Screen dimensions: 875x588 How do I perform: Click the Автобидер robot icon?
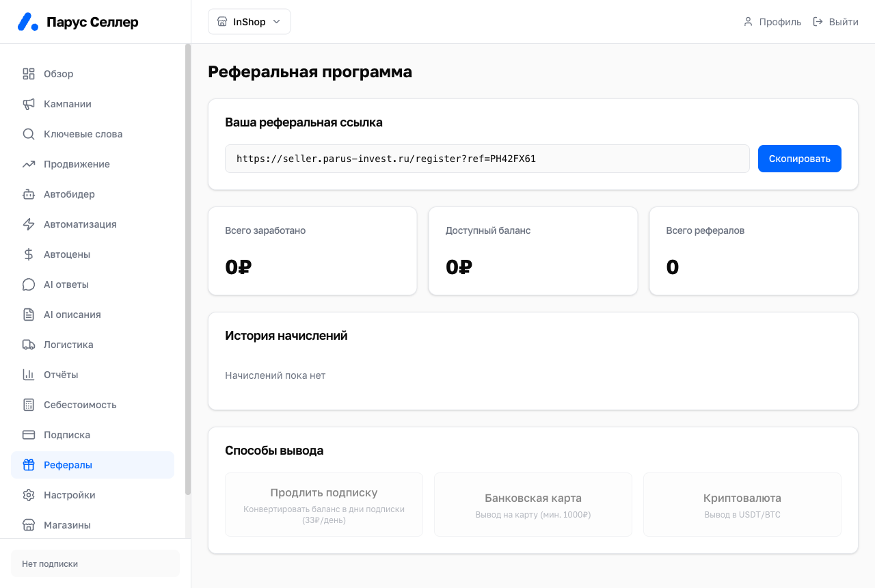[x=29, y=194]
